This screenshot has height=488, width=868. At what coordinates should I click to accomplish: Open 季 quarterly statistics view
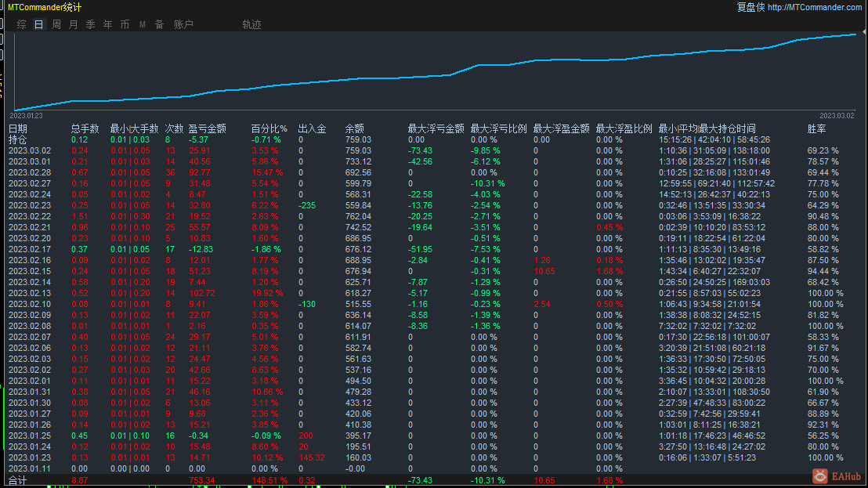(x=90, y=23)
